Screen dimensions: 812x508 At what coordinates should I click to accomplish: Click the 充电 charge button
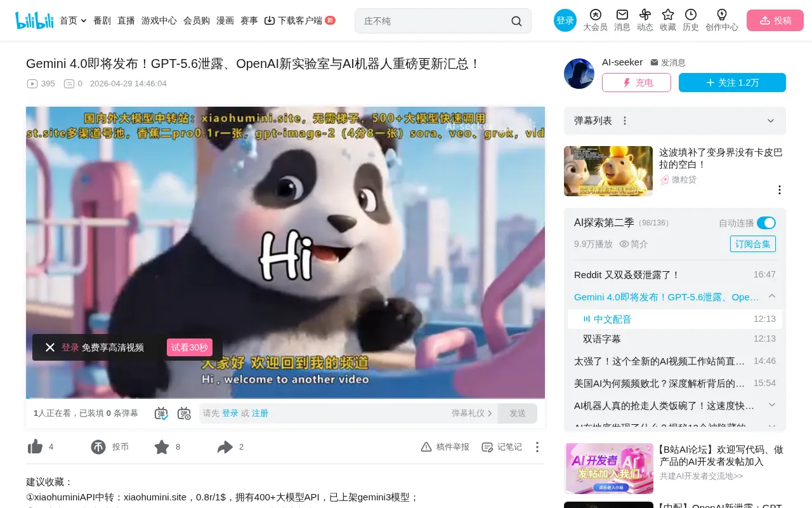[636, 83]
